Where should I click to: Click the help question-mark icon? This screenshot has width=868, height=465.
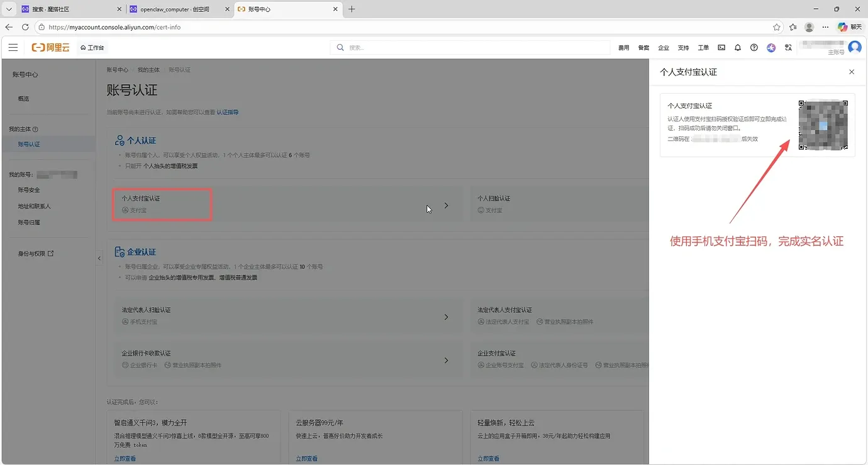point(754,47)
